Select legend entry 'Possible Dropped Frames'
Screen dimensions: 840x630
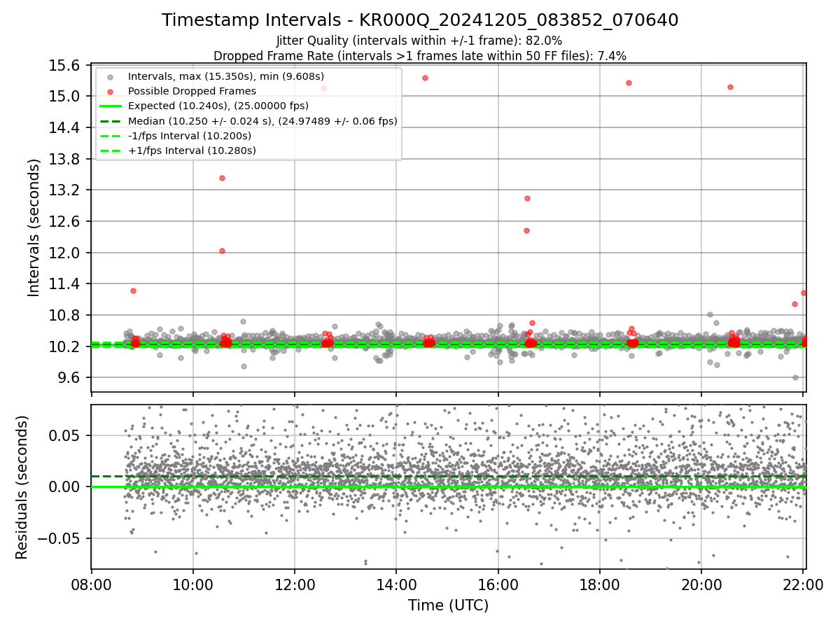coord(192,91)
